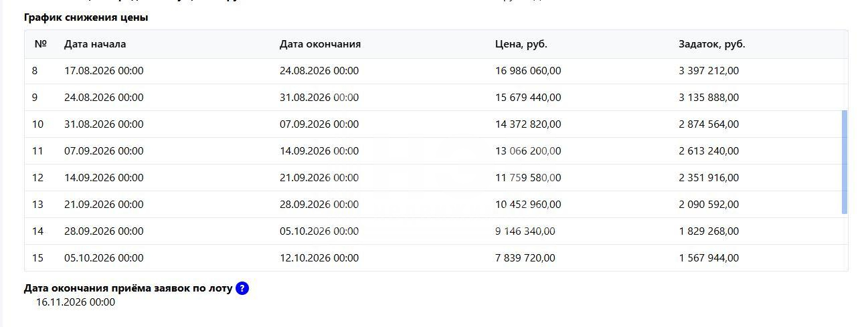Screen dimensions: 868x327
Task: Select price 15 679 440,00 in row 9
Action: 528,98
